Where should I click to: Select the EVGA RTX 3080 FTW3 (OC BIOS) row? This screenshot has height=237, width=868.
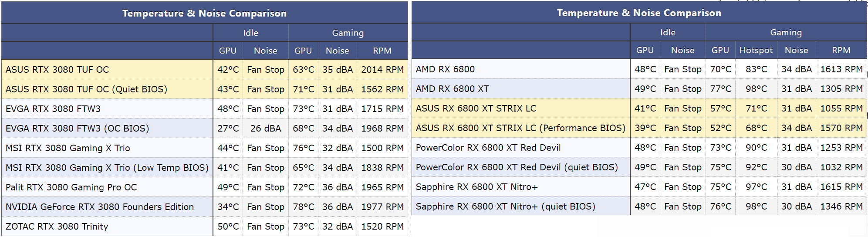pos(77,129)
